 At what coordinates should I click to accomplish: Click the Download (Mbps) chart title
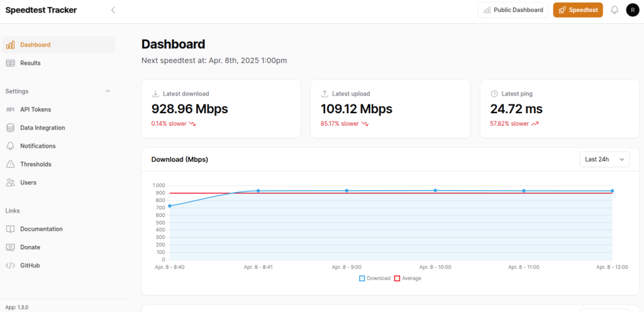[x=179, y=159]
